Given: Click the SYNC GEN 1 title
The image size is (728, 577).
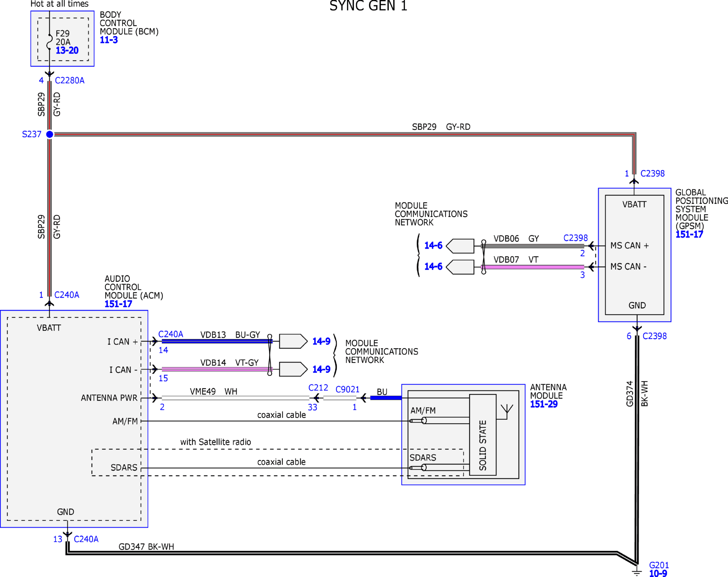Looking at the screenshot, I should click(x=368, y=6).
